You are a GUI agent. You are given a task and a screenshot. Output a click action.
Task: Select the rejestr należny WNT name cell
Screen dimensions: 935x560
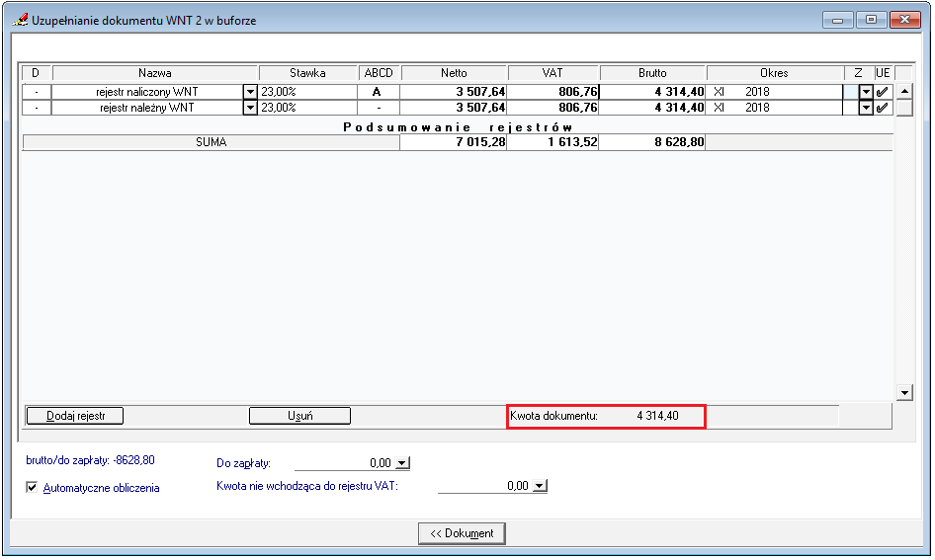[x=147, y=108]
